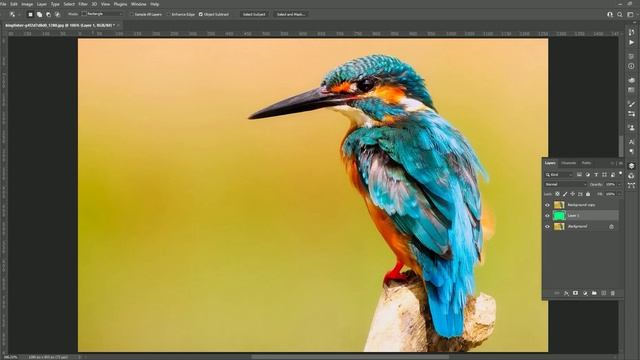Open the Layers panel flyout menu

click(x=620, y=163)
